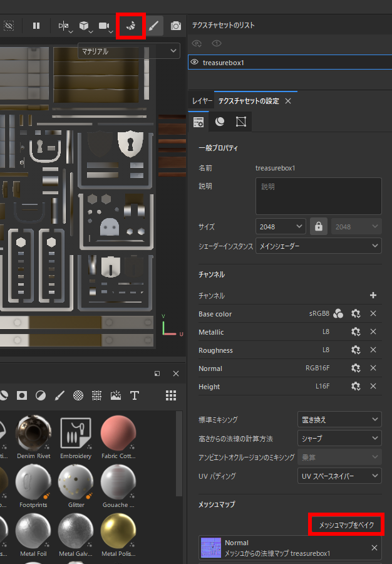Switch asset panel to grid view
This screenshot has width=392, height=564.
[171, 395]
